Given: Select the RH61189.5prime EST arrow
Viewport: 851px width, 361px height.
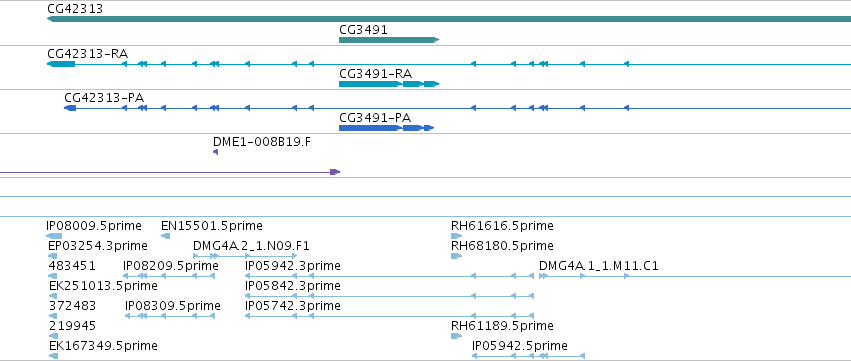Looking at the screenshot, I should pyautogui.click(x=456, y=336).
